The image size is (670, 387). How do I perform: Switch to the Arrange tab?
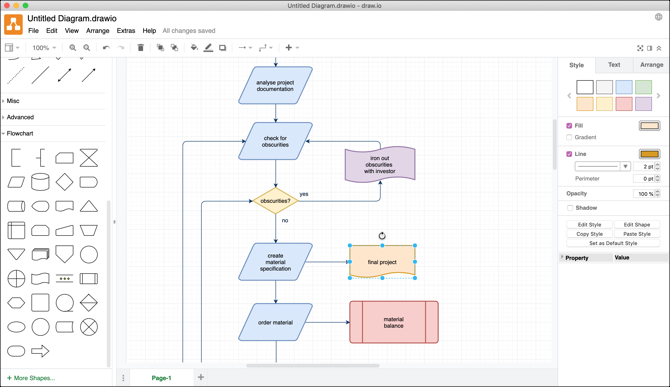coord(651,64)
